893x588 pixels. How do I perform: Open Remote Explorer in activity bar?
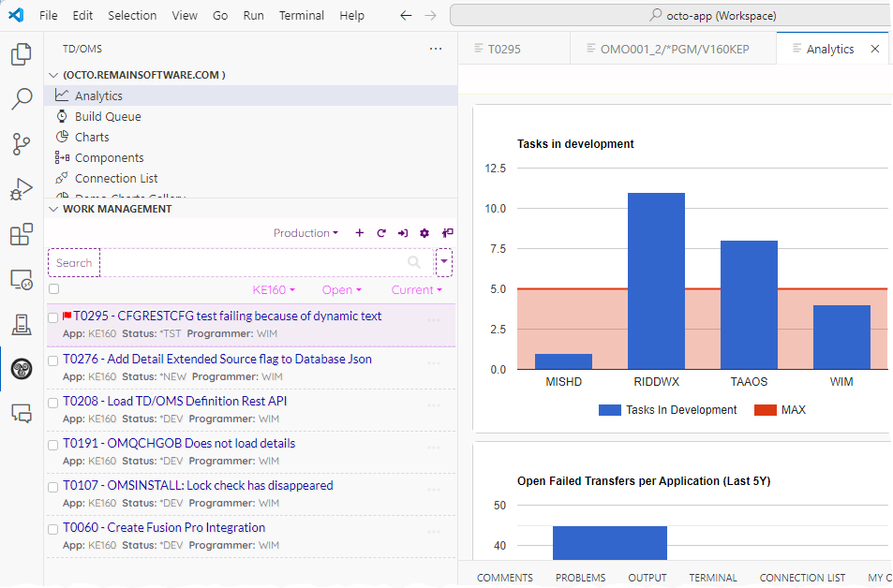point(21,279)
